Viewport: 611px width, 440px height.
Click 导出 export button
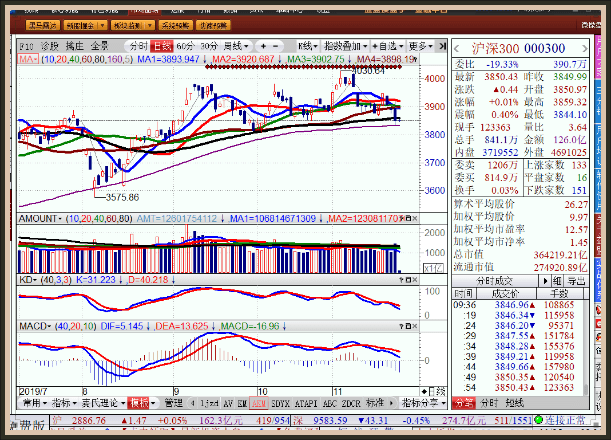pyautogui.click(x=576, y=281)
